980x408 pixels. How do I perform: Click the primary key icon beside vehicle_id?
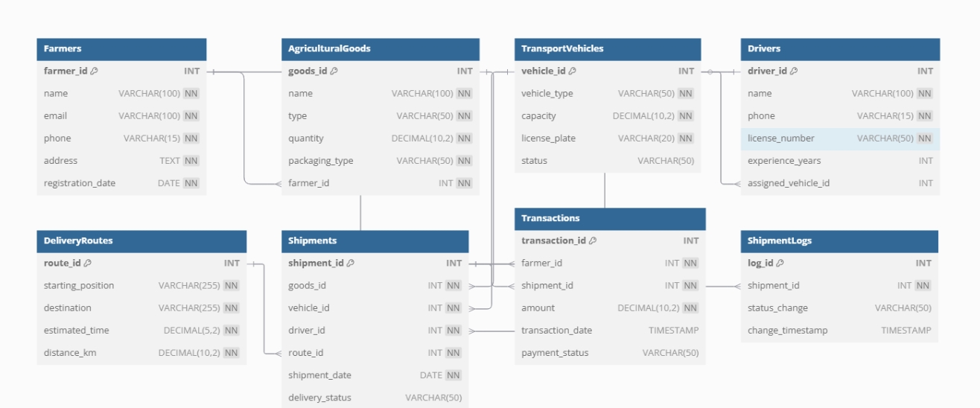tap(573, 71)
